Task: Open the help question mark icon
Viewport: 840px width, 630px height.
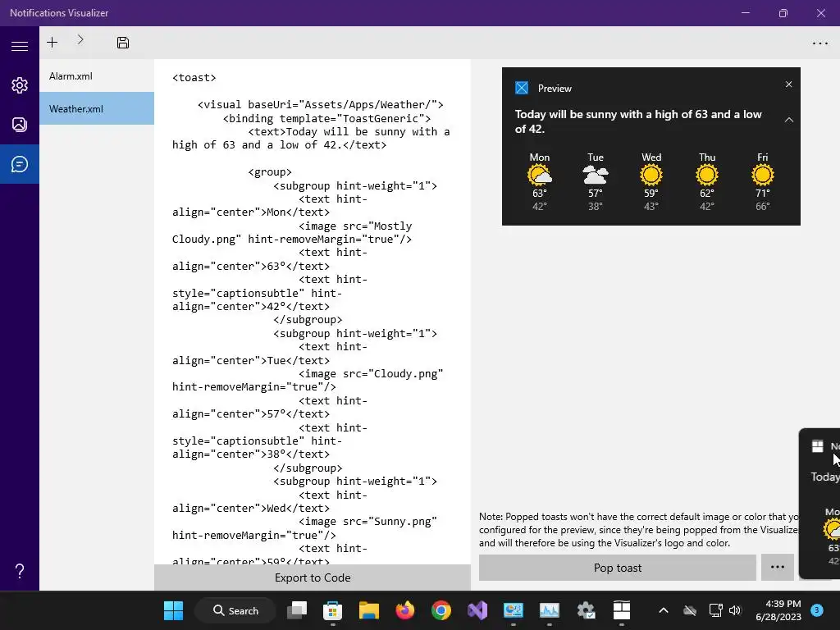Action: click(20, 571)
